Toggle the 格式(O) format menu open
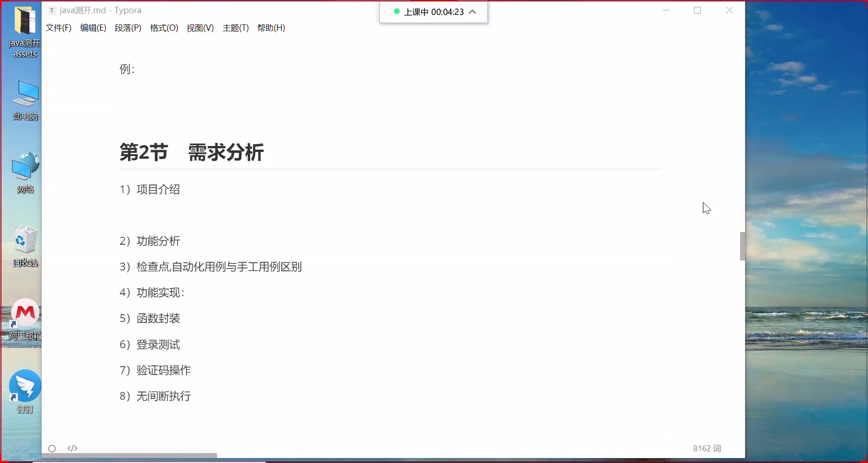This screenshot has height=463, width=868. click(164, 28)
